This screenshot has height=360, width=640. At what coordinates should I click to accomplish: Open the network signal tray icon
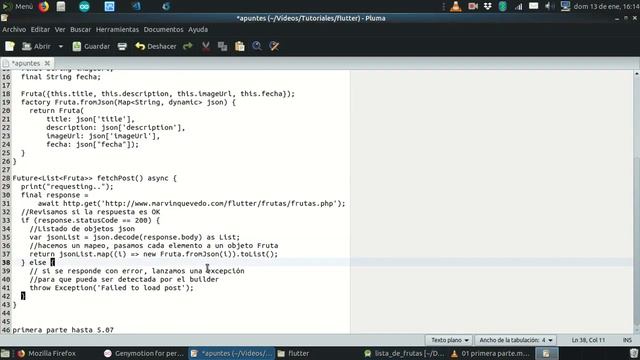pyautogui.click(x=518, y=7)
